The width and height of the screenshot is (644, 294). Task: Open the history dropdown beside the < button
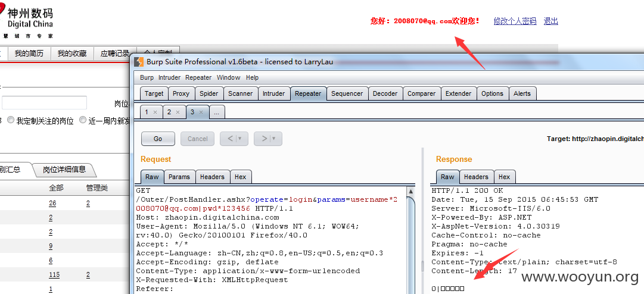pyautogui.click(x=240, y=139)
